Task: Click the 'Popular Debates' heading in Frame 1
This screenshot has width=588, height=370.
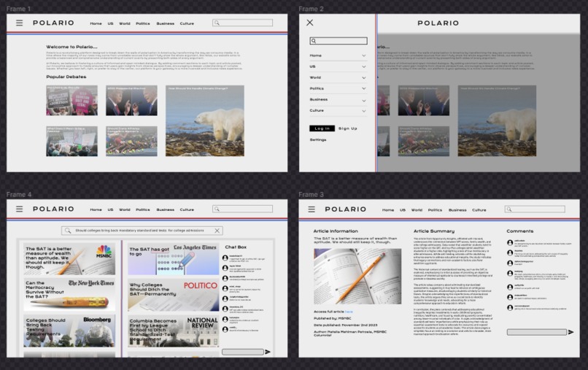Action: point(66,77)
